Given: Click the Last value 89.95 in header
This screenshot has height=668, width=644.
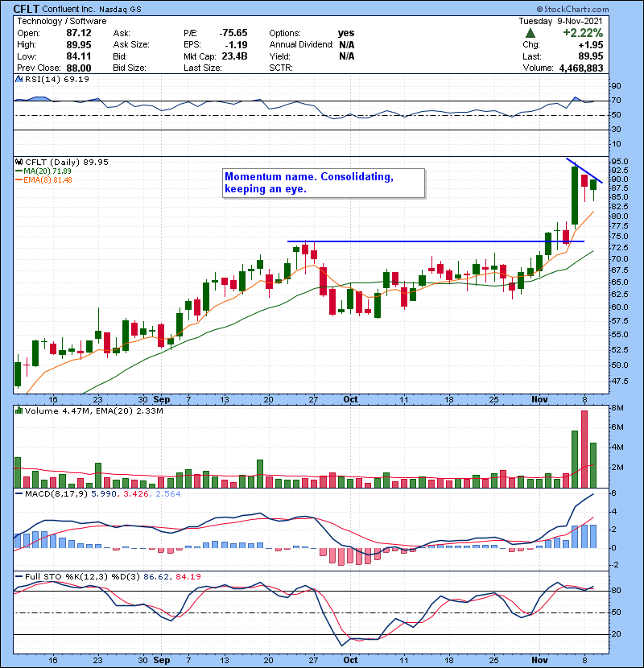Looking at the screenshot, I should (590, 56).
